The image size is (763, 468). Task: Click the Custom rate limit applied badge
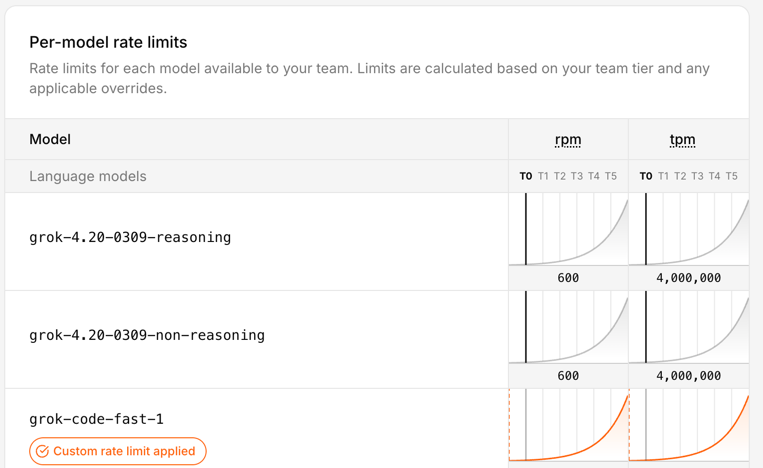(x=118, y=452)
